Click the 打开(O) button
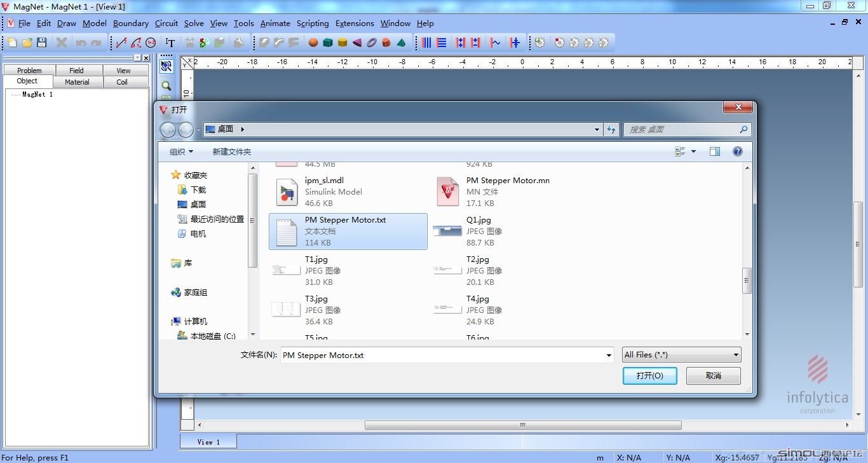868x463 pixels. pyautogui.click(x=650, y=376)
